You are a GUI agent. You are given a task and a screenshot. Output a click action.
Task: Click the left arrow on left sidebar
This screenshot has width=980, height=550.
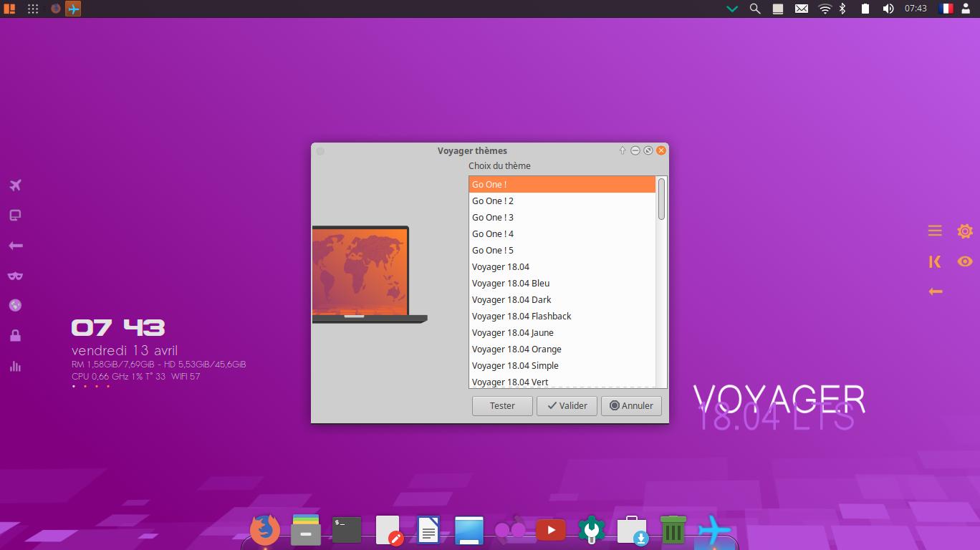[x=16, y=246]
